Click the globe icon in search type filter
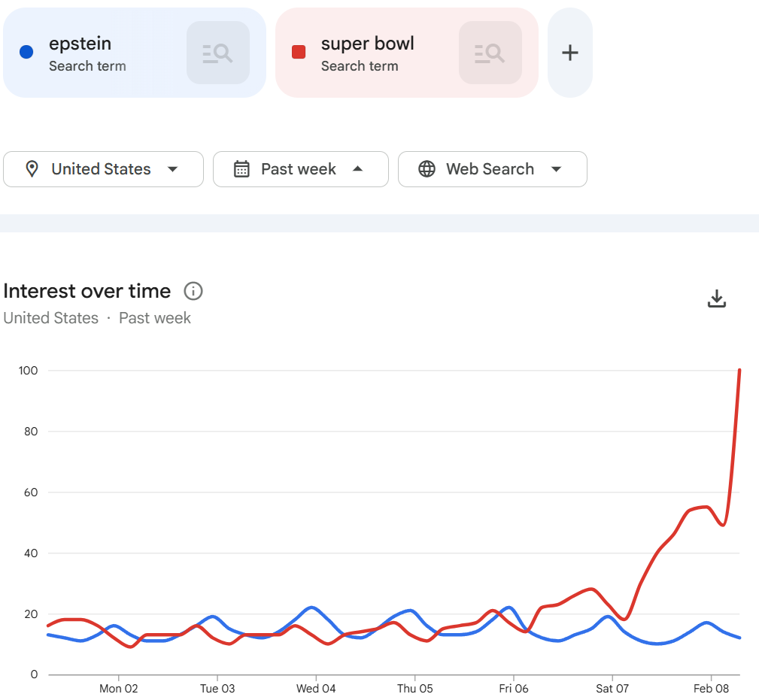The height and width of the screenshot is (700, 759). pyautogui.click(x=427, y=169)
